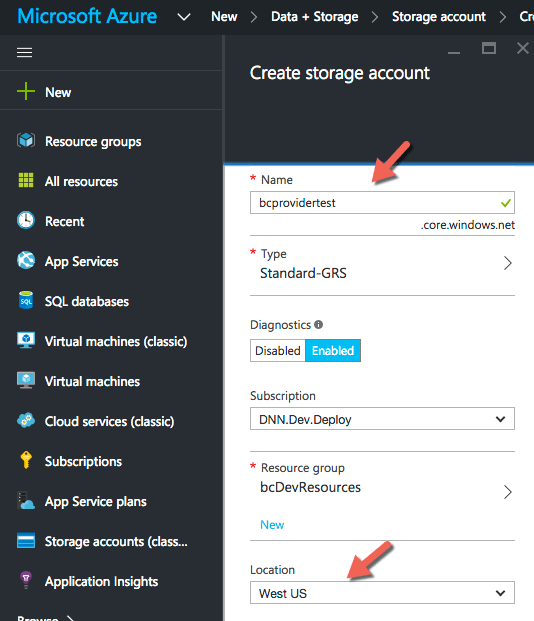
Task: Click the Diagnostics info icon
Action: pyautogui.click(x=318, y=325)
